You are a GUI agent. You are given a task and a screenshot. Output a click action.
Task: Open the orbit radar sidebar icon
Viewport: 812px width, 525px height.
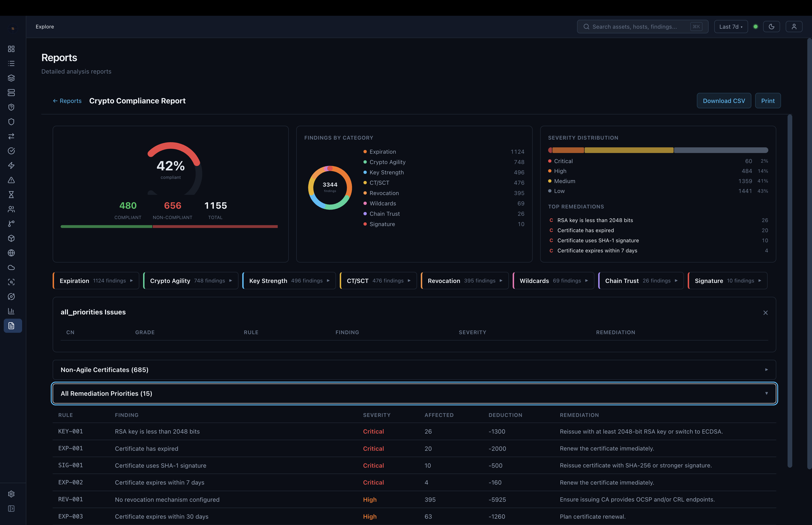(x=11, y=297)
